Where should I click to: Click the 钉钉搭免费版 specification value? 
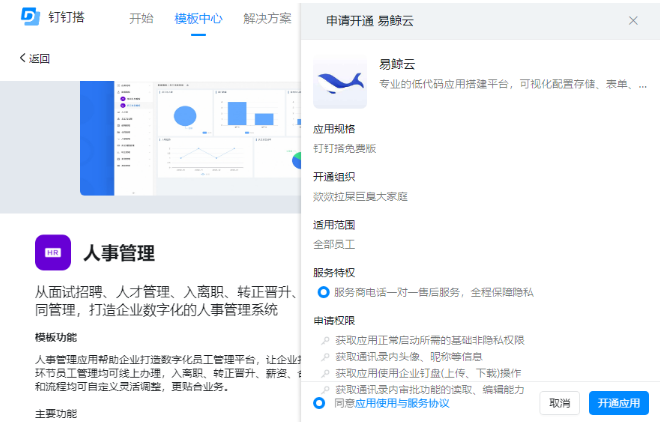tap(345, 149)
